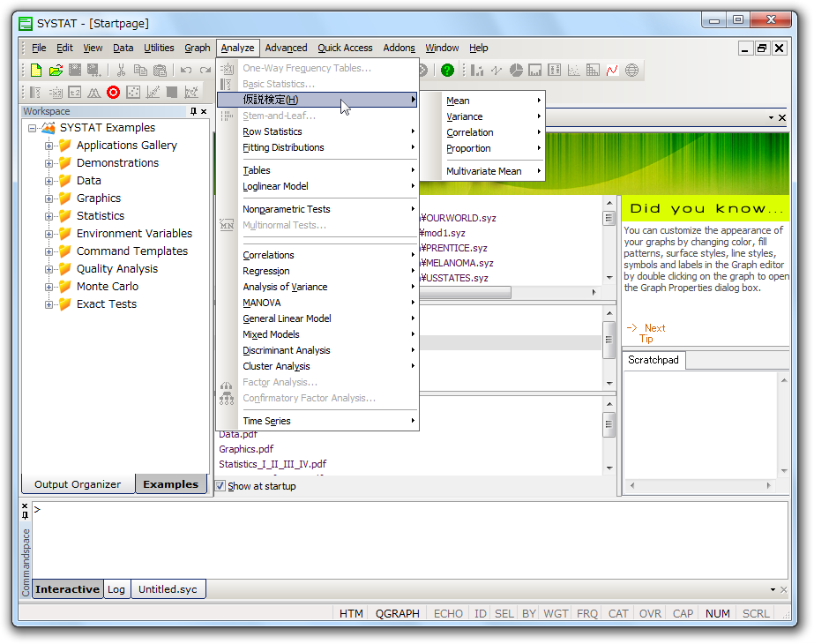Click the dotted scatter square statistics icon
This screenshot has height=644, width=814.
[x=133, y=93]
